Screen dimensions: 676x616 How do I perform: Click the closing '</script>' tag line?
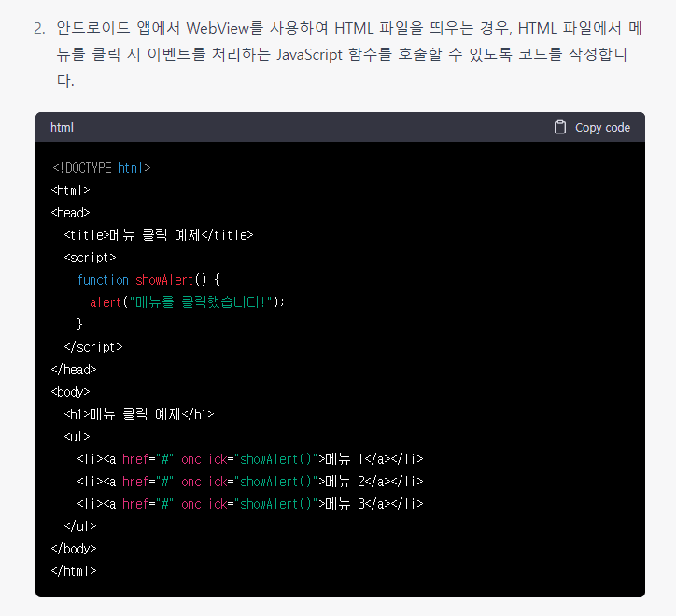tap(93, 347)
